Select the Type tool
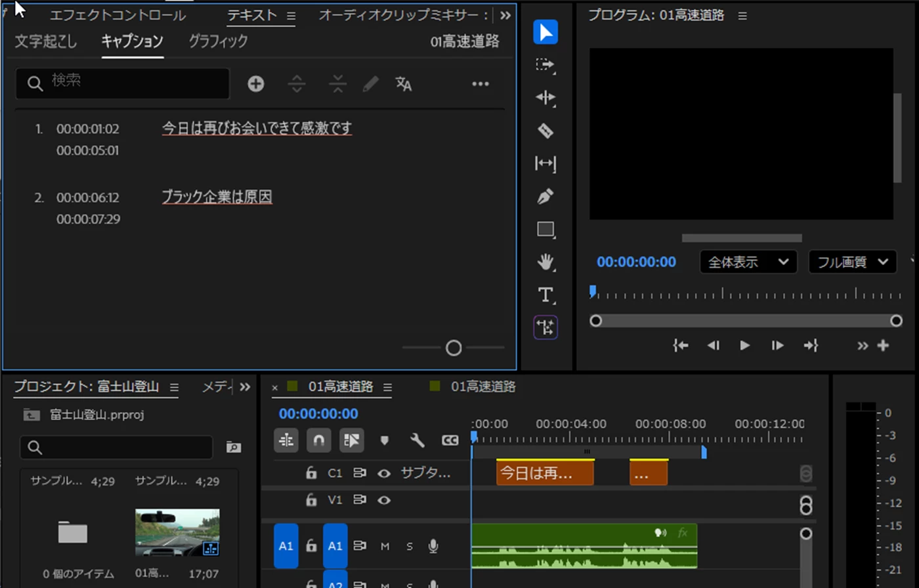The image size is (919, 588). pos(545,295)
